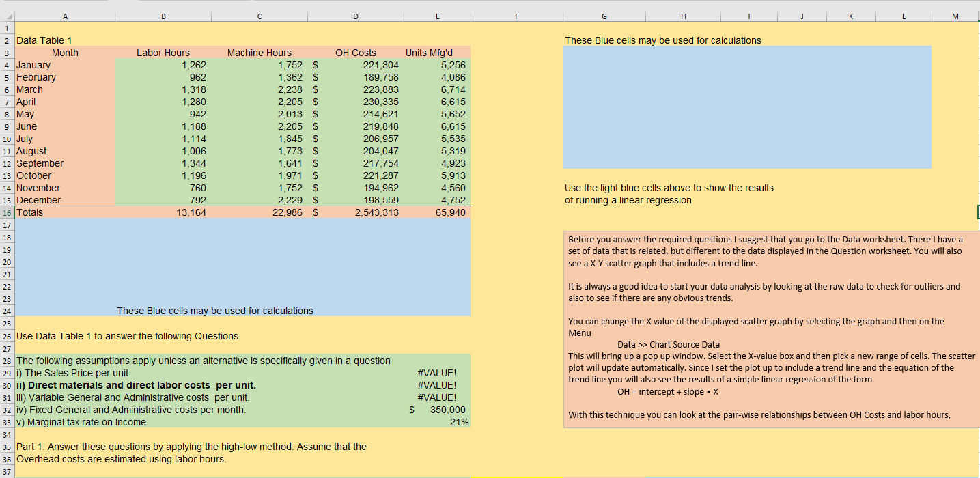Select row header 1
Viewport: 980px width, 478px height.
point(6,28)
